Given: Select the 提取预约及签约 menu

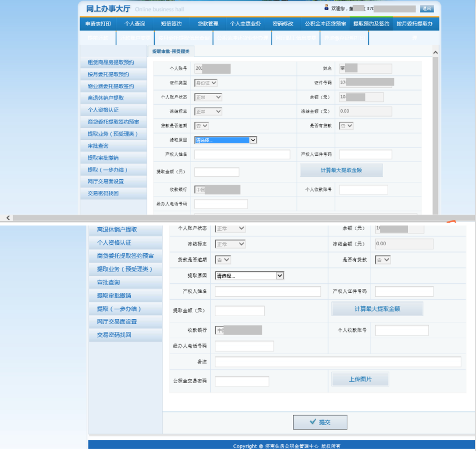Looking at the screenshot, I should click(371, 24).
